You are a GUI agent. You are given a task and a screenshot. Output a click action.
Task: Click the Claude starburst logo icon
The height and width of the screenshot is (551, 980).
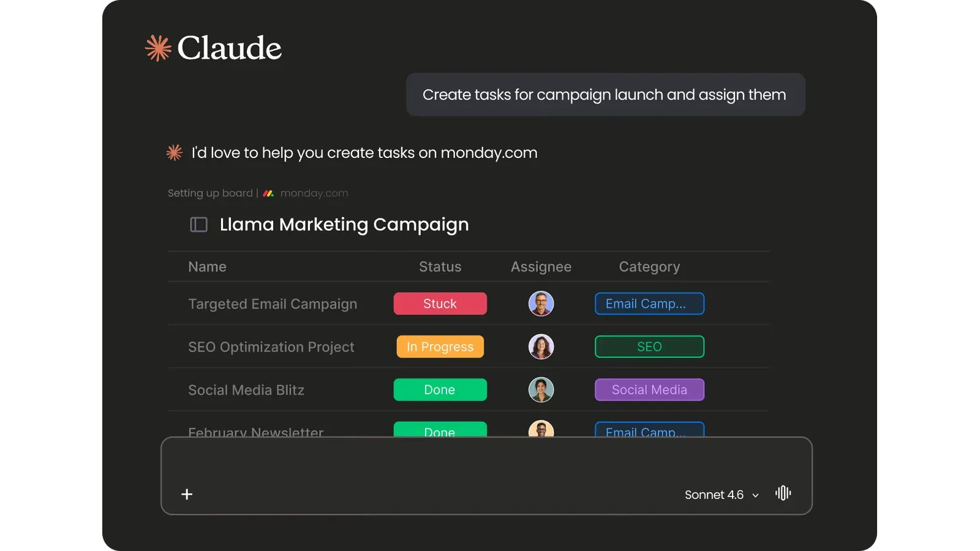pos(158,48)
